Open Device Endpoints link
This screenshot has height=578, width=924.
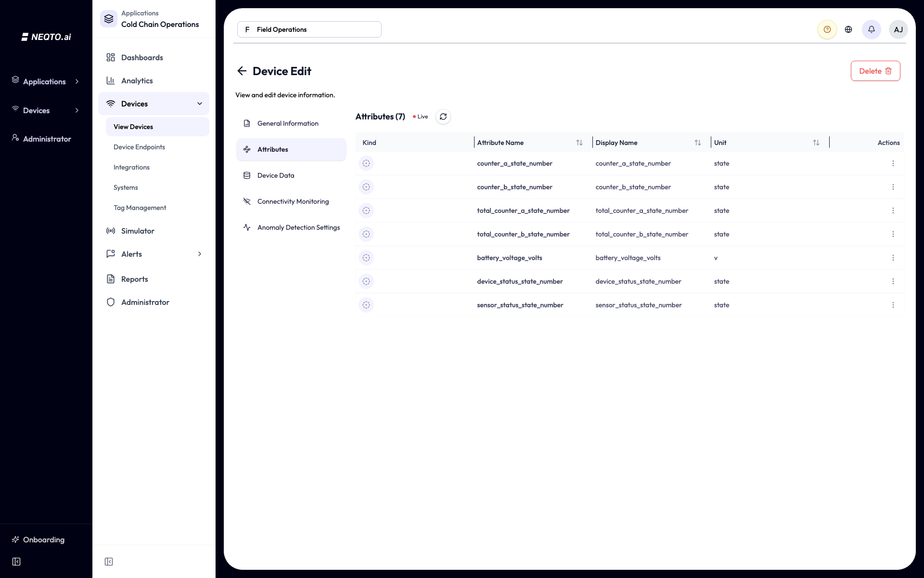coord(139,147)
